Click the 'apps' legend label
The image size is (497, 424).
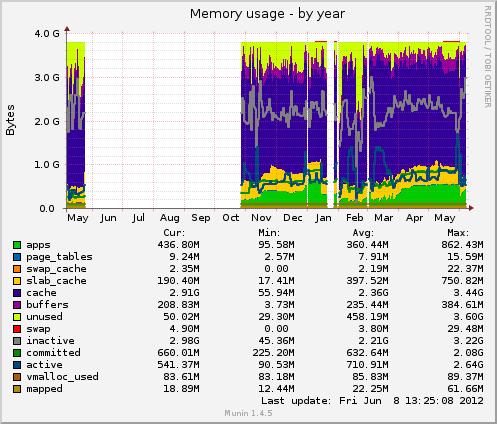(x=38, y=245)
